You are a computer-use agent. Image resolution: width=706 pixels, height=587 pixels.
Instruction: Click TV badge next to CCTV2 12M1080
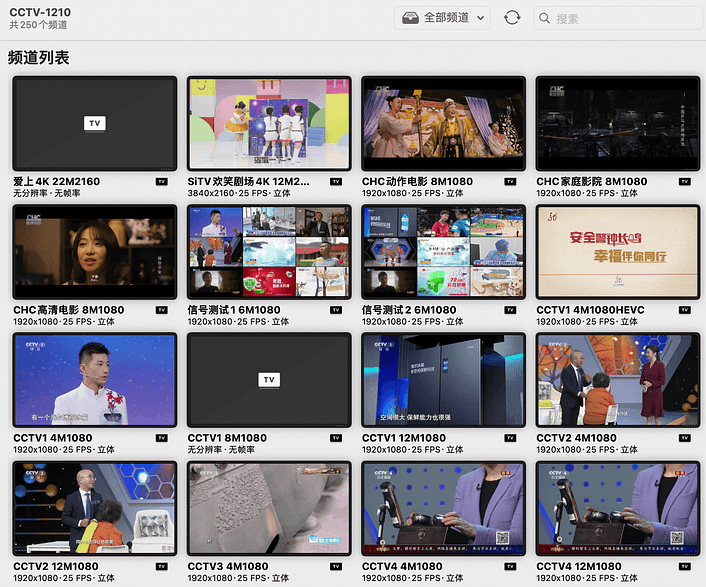click(x=162, y=566)
